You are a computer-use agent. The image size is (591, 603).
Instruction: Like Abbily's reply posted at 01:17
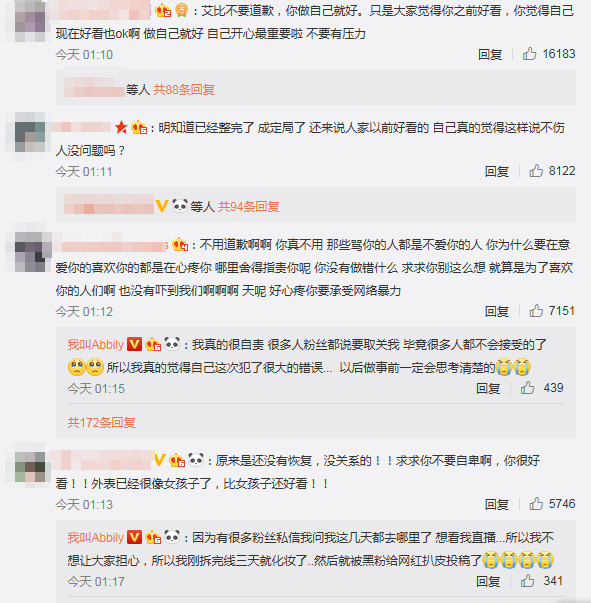[x=528, y=581]
